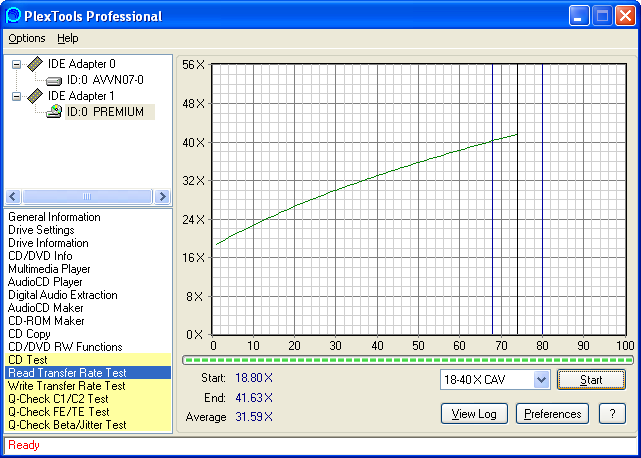Click the View Log button
Viewport: 641px width, 458px height.
click(x=474, y=414)
